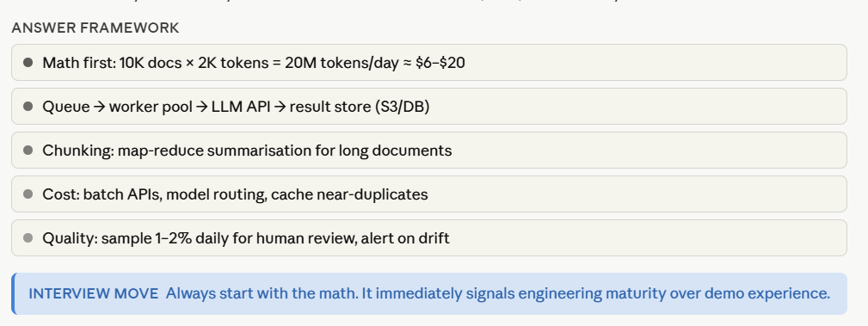Click 'Always start with the math' callout text

click(x=262, y=294)
